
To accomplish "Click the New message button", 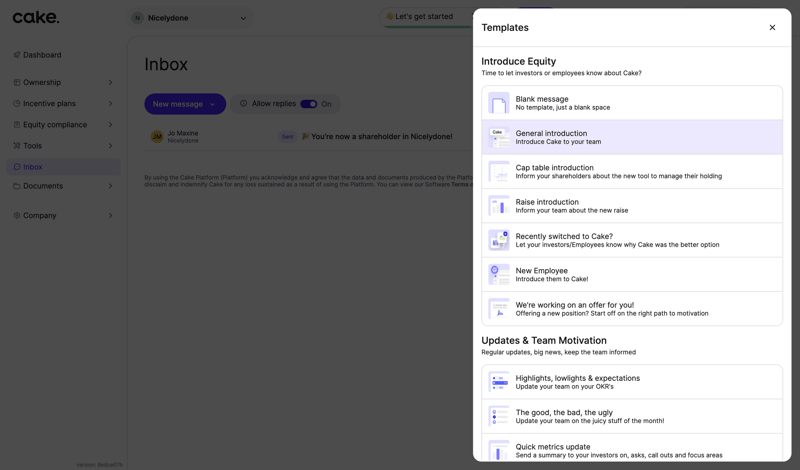I will pos(184,104).
